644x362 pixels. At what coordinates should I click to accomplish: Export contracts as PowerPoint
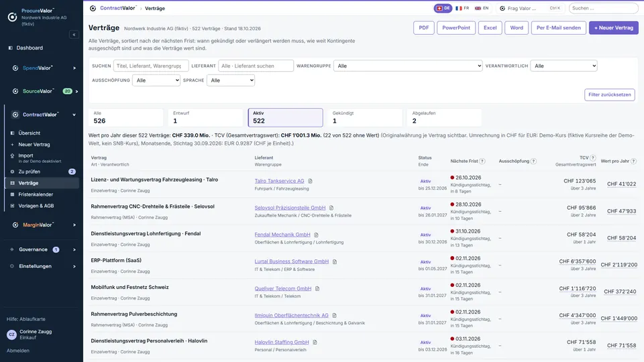456,28
